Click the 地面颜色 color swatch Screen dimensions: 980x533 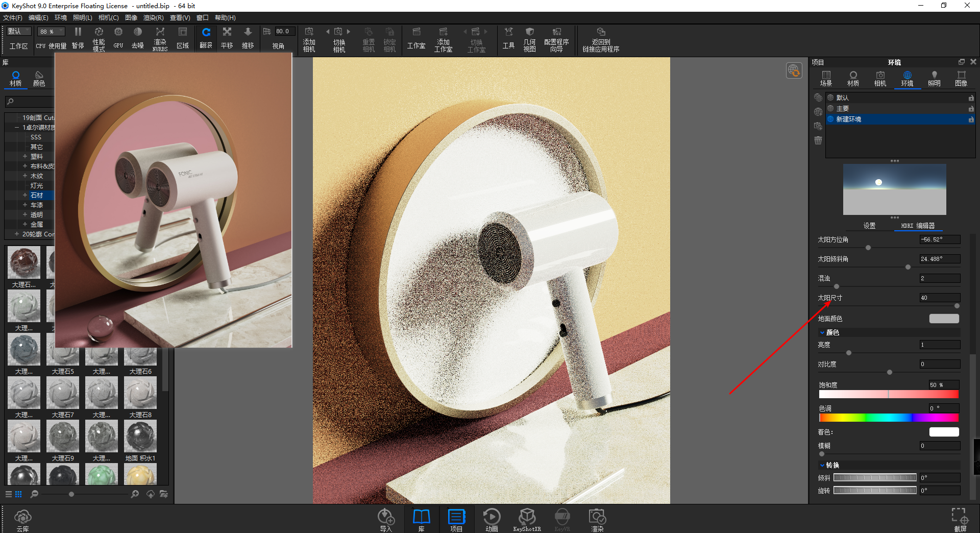[944, 319]
